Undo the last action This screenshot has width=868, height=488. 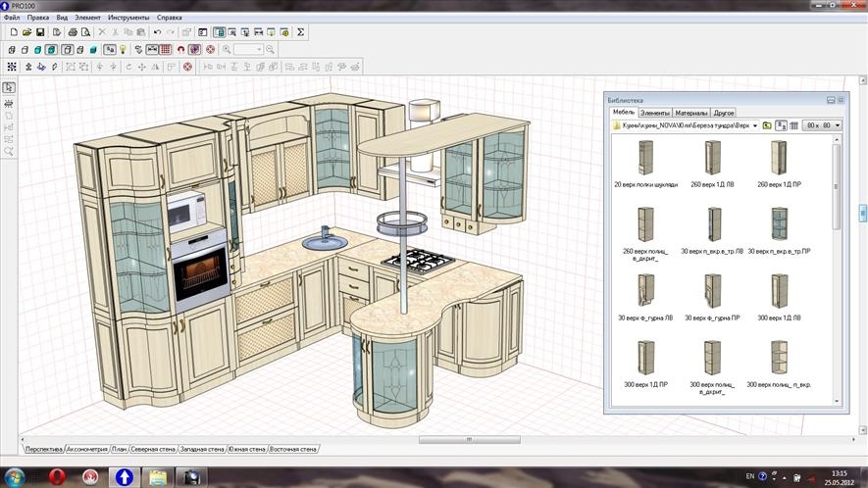[158, 32]
